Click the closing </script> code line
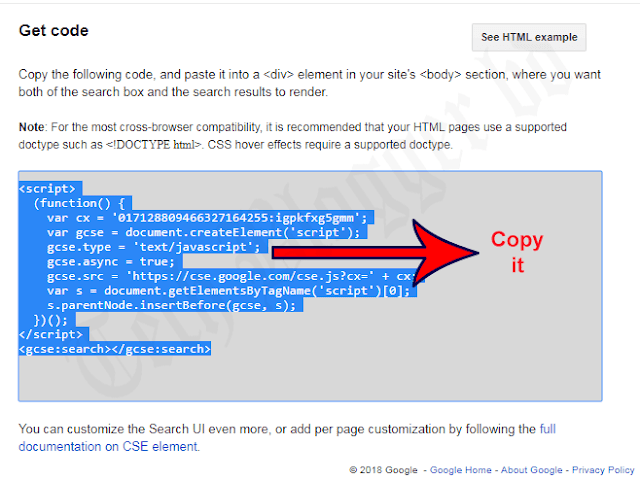Image resolution: width=640 pixels, height=481 pixels. 51,334
